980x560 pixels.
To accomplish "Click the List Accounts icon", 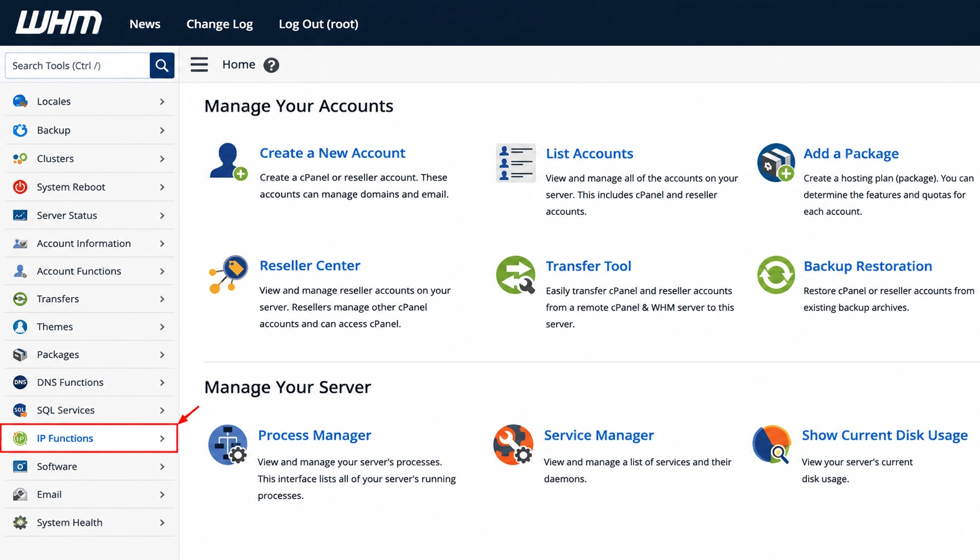I will [516, 162].
